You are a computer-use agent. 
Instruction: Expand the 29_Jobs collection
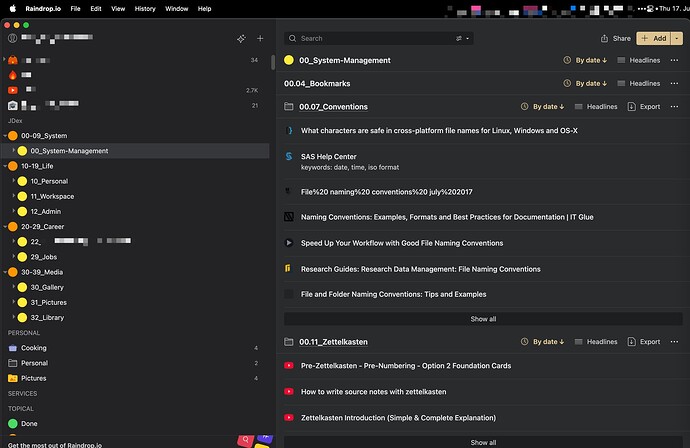[14, 257]
